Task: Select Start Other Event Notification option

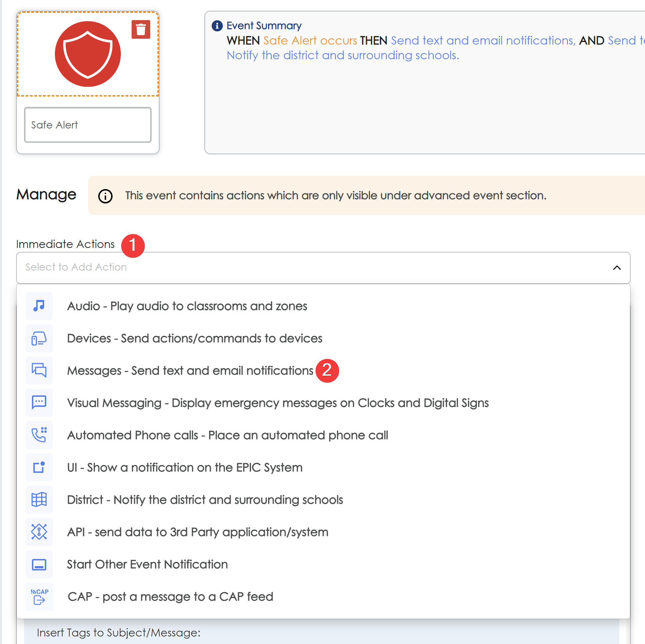Action: coord(147,564)
